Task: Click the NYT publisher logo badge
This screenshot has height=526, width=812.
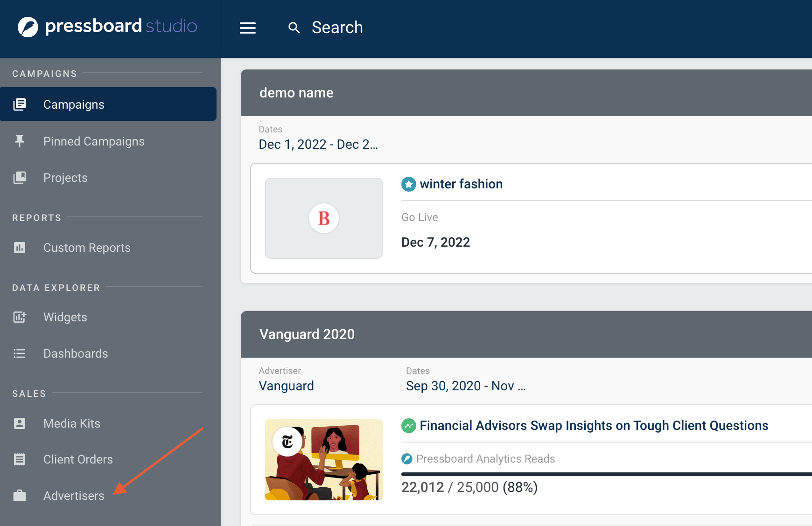Action: tap(287, 442)
